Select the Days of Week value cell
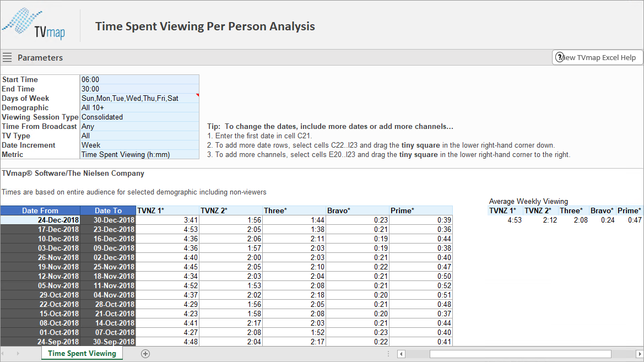This screenshot has height=362, width=644. point(139,98)
